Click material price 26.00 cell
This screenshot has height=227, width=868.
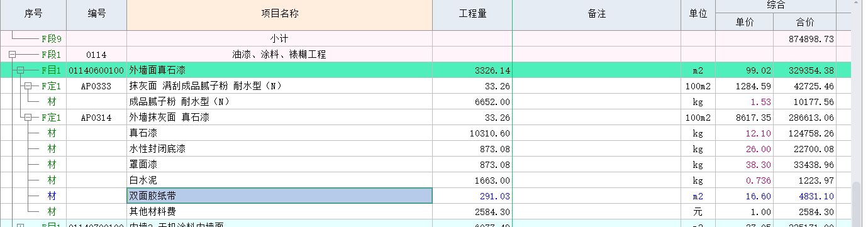click(x=745, y=148)
